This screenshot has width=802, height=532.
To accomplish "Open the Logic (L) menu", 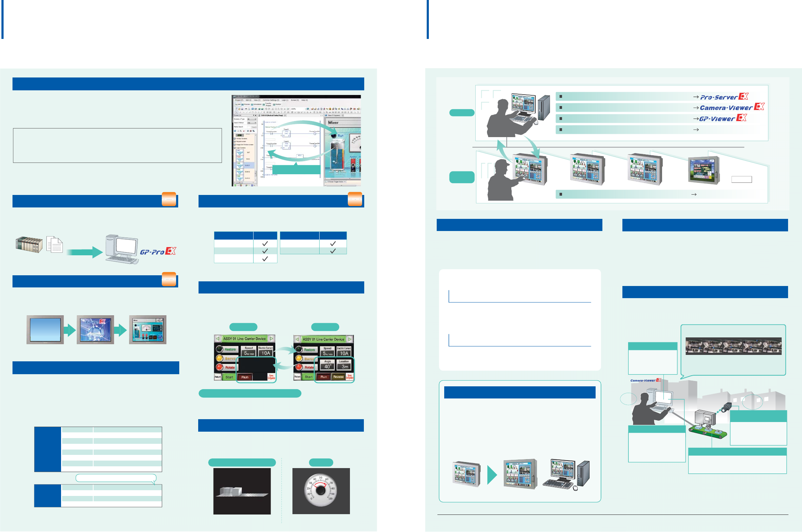I will tap(285, 100).
